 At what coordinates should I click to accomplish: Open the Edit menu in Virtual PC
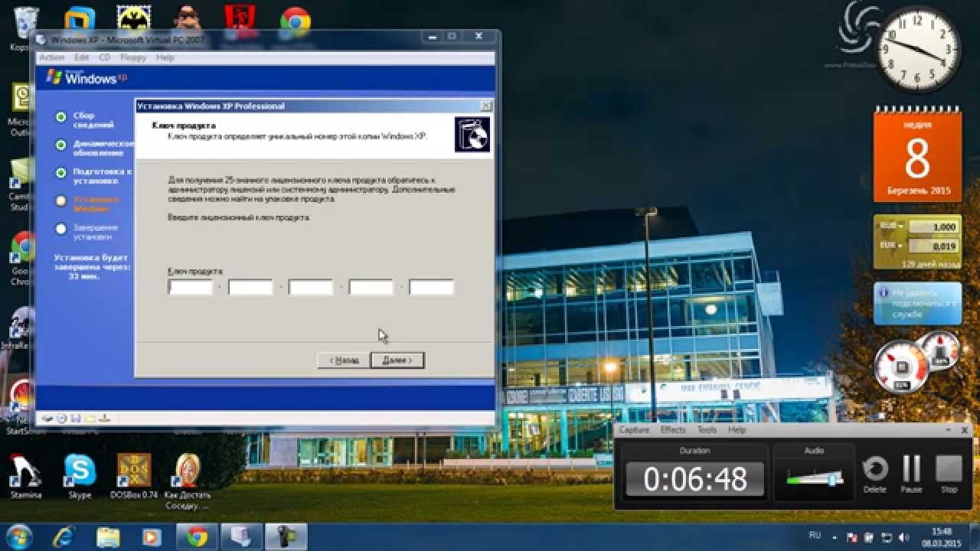pyautogui.click(x=81, y=57)
